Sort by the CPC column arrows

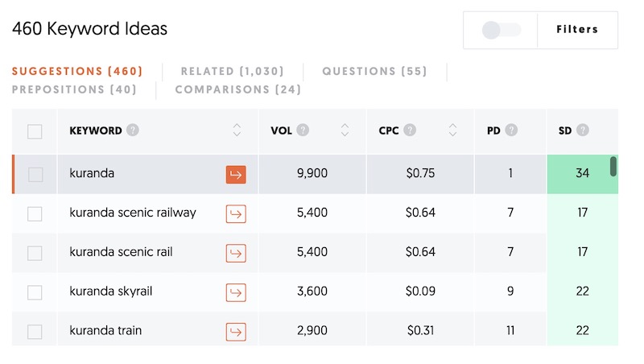(452, 130)
